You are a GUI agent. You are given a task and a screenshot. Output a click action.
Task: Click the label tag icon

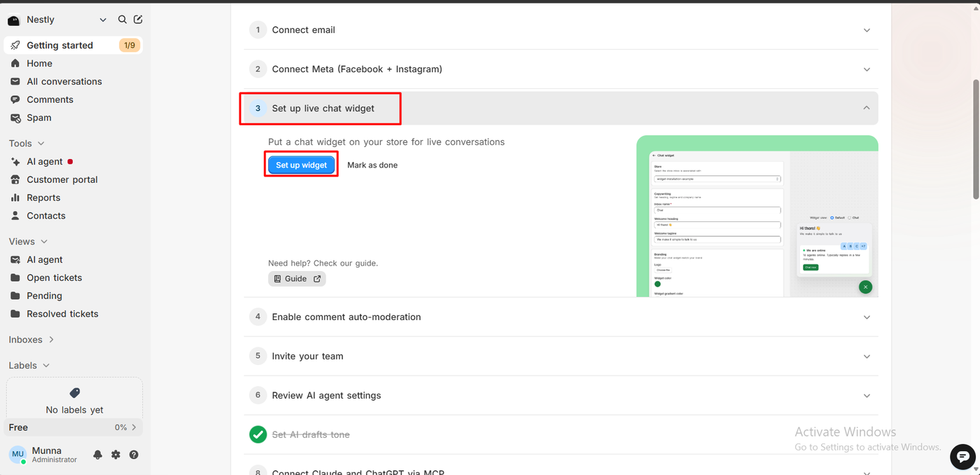point(75,393)
